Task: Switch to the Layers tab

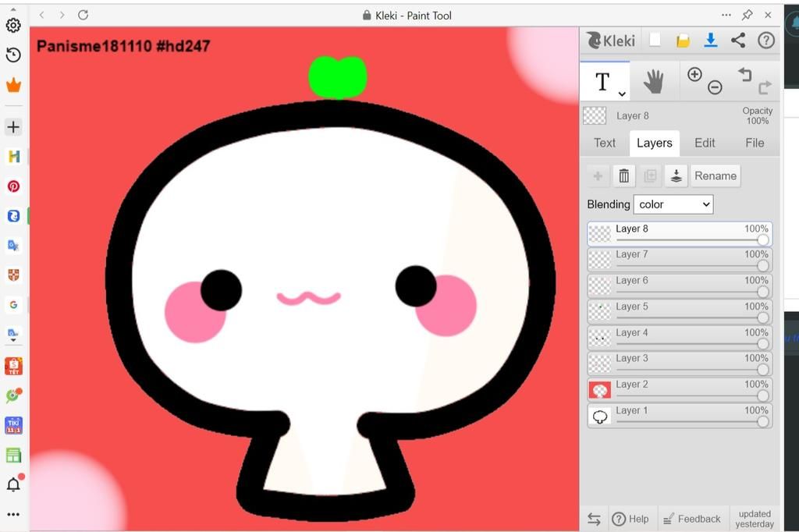Action: [655, 144]
